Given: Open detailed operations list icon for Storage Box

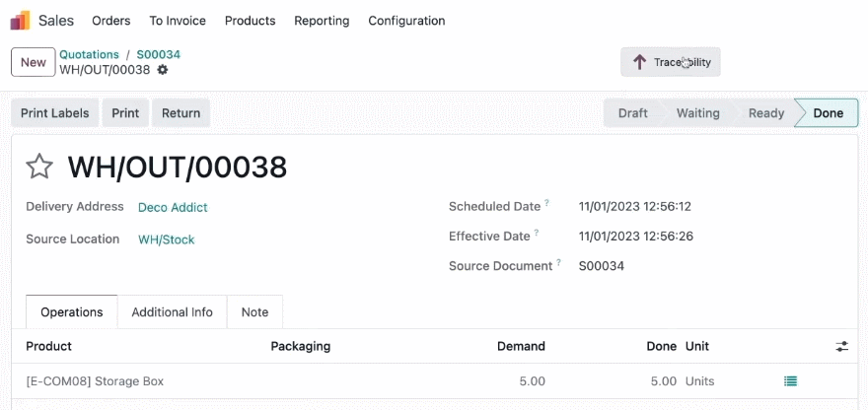Looking at the screenshot, I should [790, 380].
